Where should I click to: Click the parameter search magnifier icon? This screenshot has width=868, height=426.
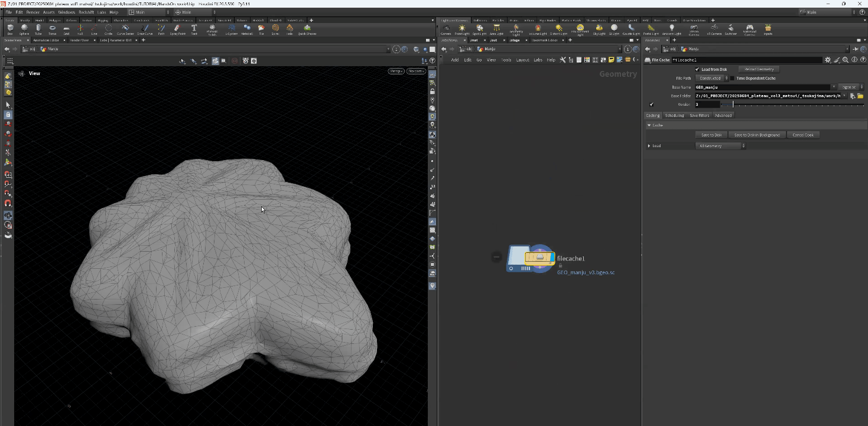pyautogui.click(x=846, y=60)
